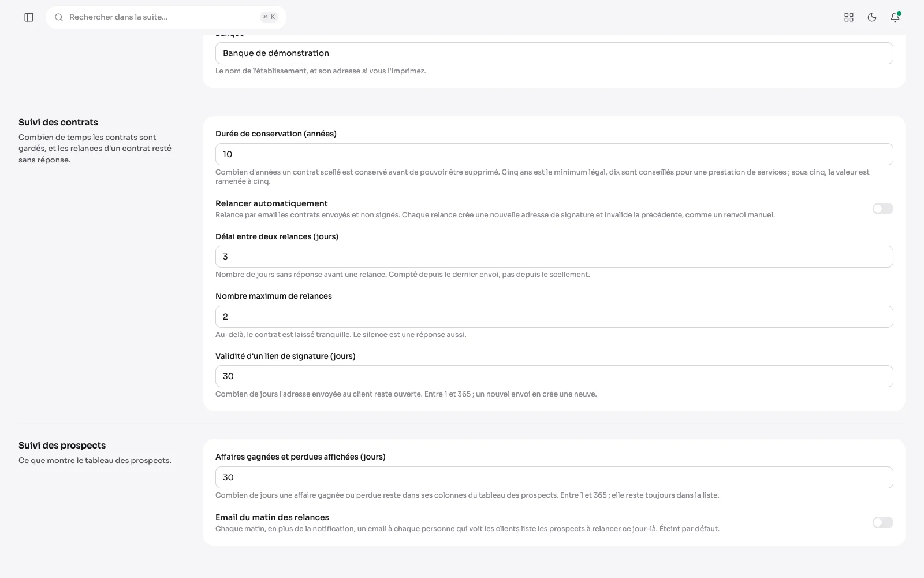Click the 'Relancer automatiquement' label
This screenshot has height=578, width=924.
[x=271, y=203]
